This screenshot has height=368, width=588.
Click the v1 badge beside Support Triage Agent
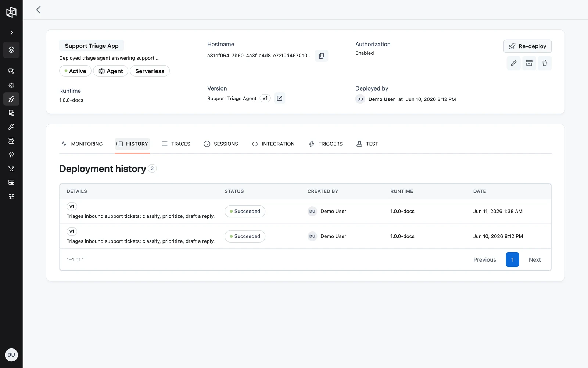click(265, 98)
